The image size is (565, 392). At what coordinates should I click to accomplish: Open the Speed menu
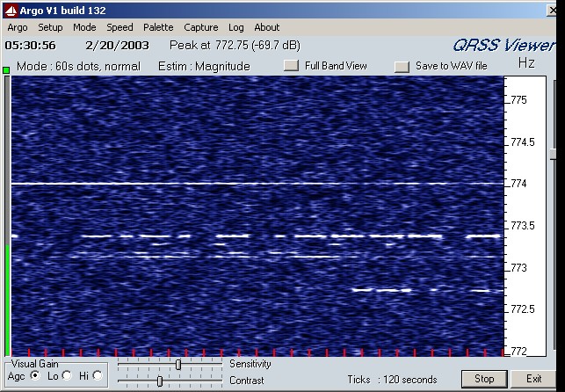coord(120,27)
